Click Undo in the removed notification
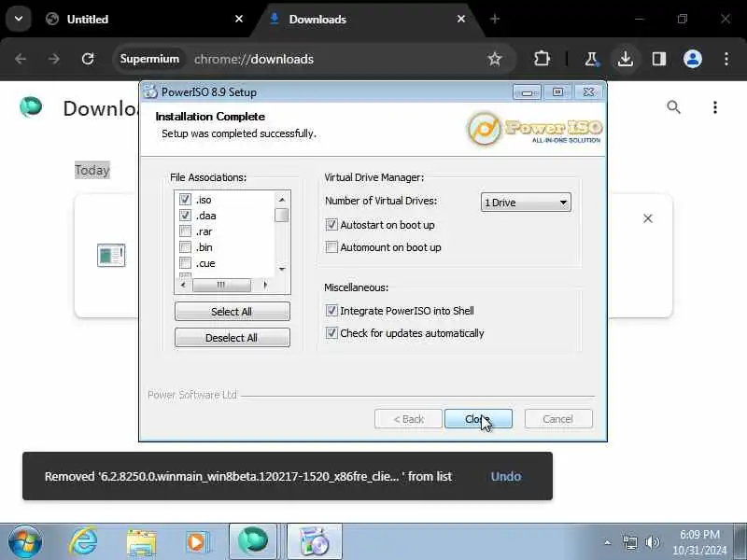Screen dimensions: 747x560 [506, 476]
